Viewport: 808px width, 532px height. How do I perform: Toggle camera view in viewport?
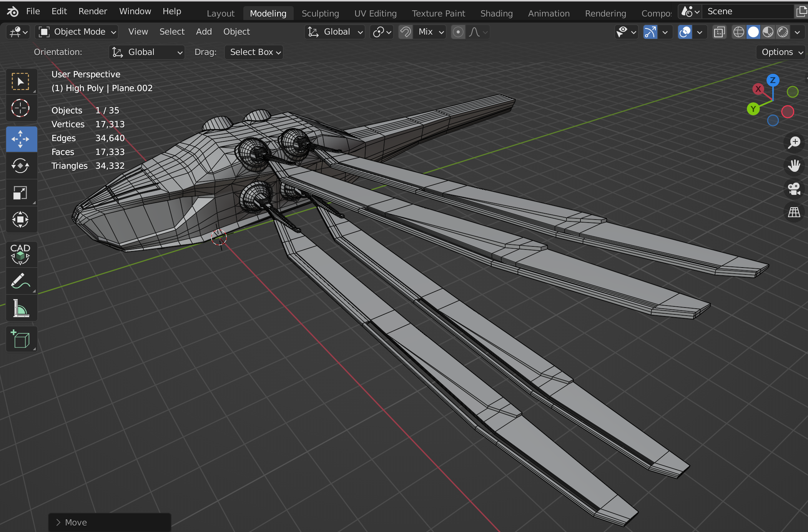click(794, 189)
